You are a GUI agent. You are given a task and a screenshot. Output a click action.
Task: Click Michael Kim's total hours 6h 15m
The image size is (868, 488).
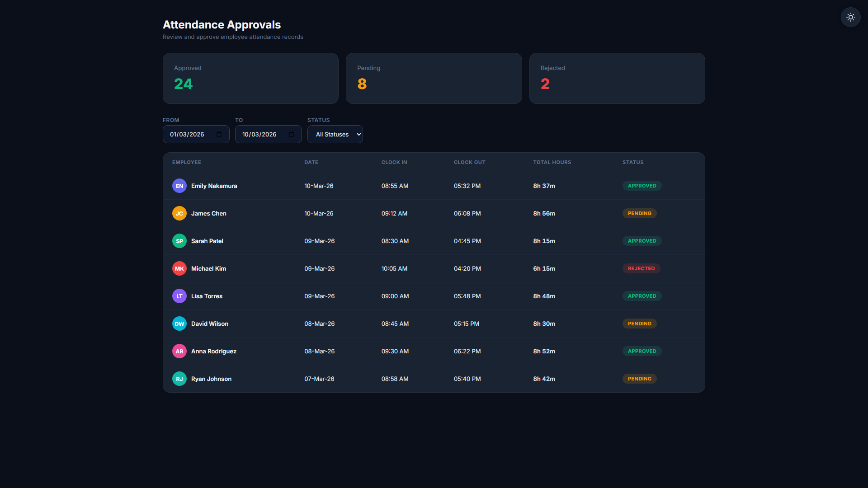click(x=544, y=268)
